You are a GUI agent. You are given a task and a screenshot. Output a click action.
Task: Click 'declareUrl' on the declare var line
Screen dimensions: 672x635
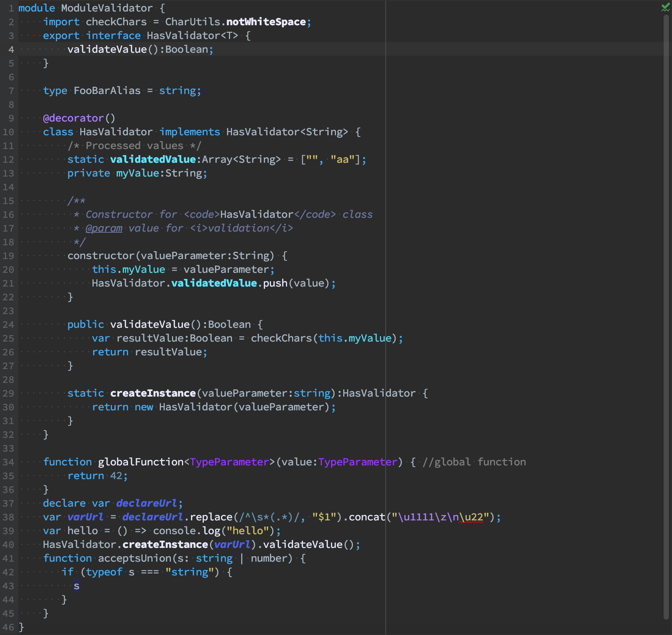[146, 503]
